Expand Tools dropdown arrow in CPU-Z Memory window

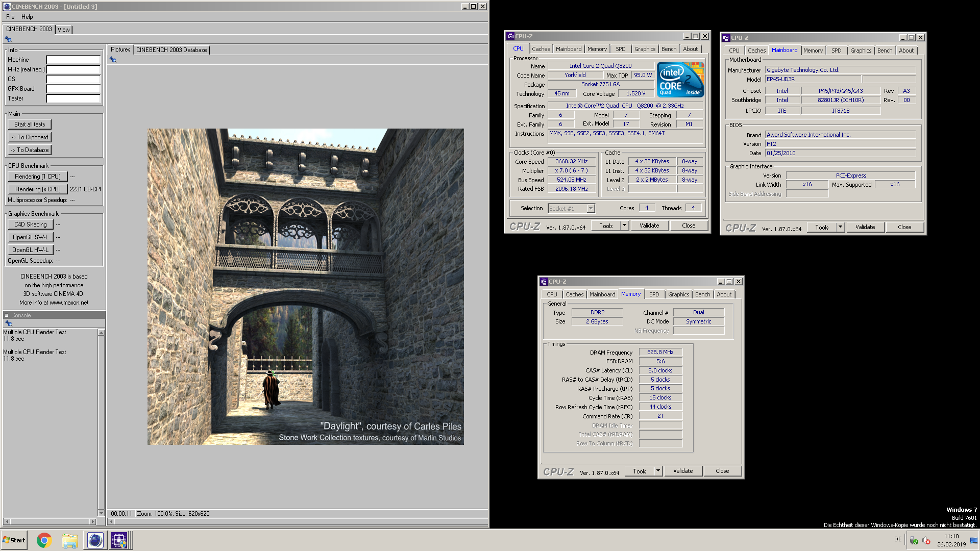click(658, 471)
